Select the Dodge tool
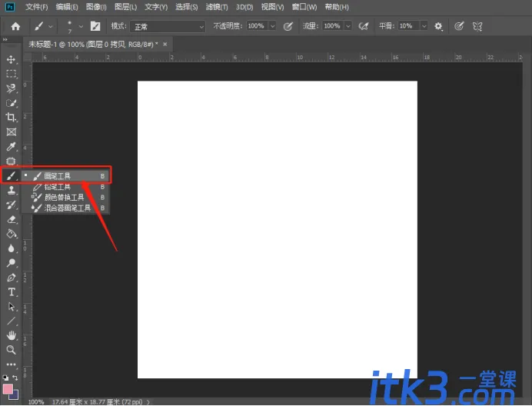 coord(11,263)
